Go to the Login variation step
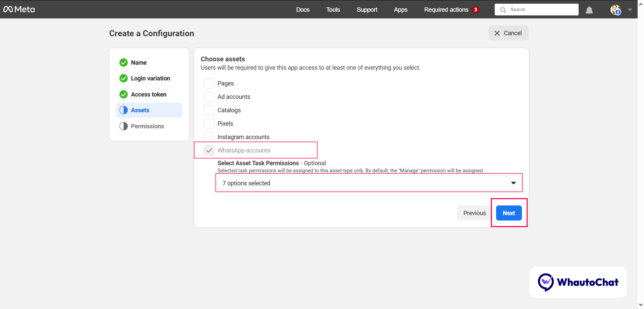This screenshot has height=309, width=644. click(x=150, y=78)
